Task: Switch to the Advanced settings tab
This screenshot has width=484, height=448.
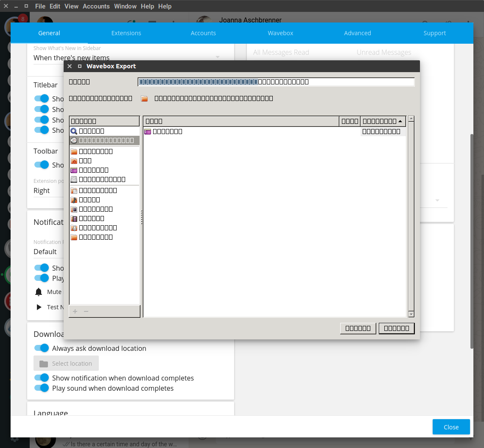Action: tap(357, 33)
